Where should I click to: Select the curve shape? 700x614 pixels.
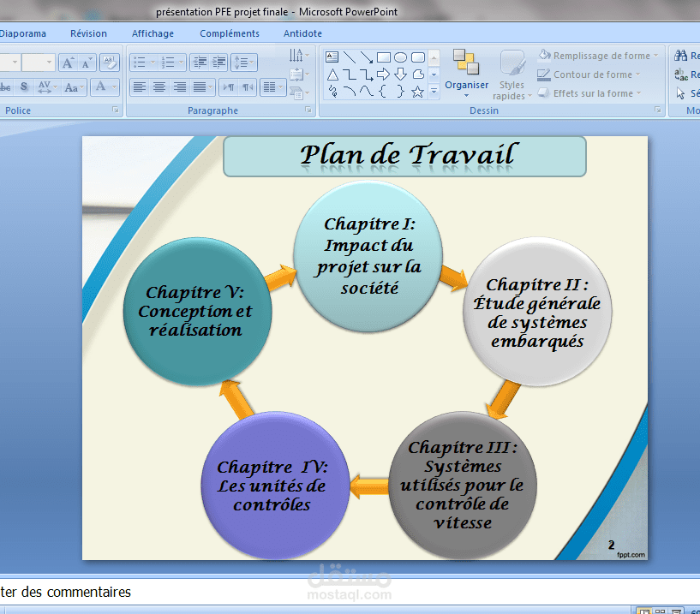tap(367, 92)
